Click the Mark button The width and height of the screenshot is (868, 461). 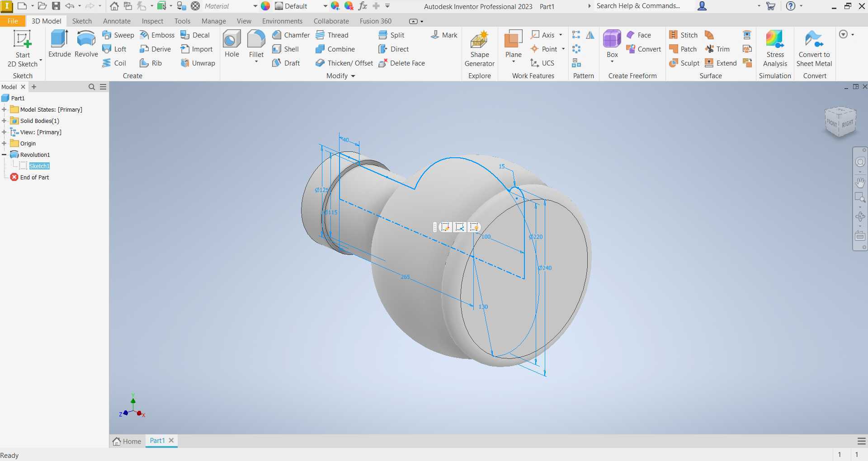coord(443,35)
